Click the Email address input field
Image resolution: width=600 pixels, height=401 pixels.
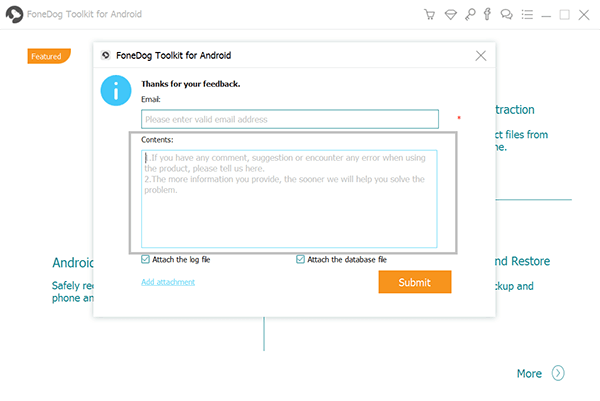click(x=290, y=119)
